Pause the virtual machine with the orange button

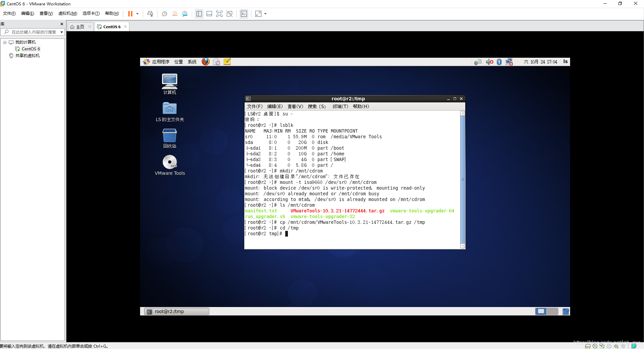(x=130, y=14)
